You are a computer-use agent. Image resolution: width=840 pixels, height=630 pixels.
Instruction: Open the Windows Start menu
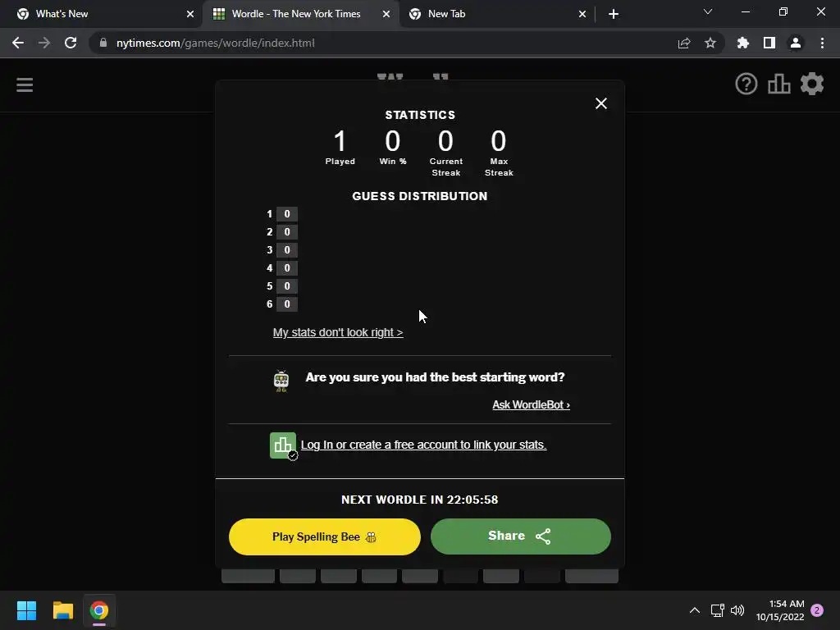click(x=26, y=610)
